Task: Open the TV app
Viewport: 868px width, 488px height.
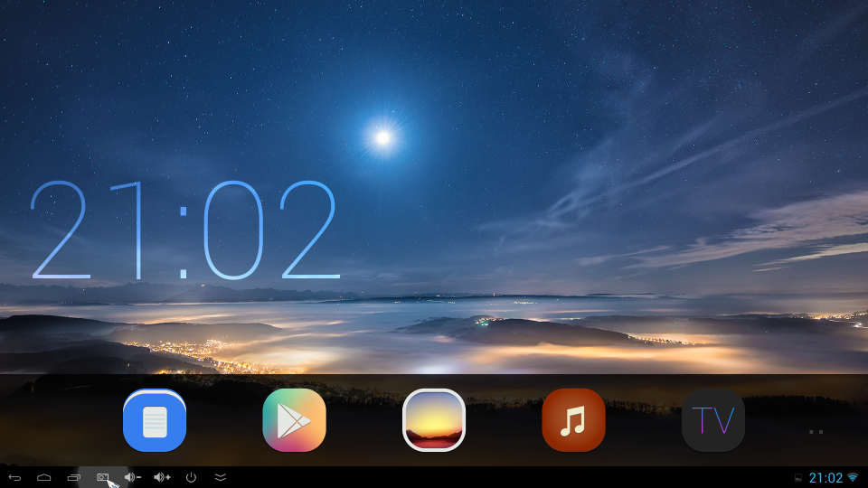Action: coord(713,420)
